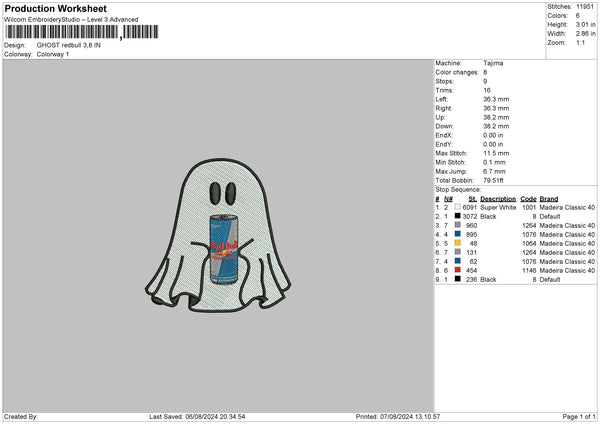This screenshot has height=424, width=600.
Task: Click the "Description" column header
Action: click(x=498, y=199)
